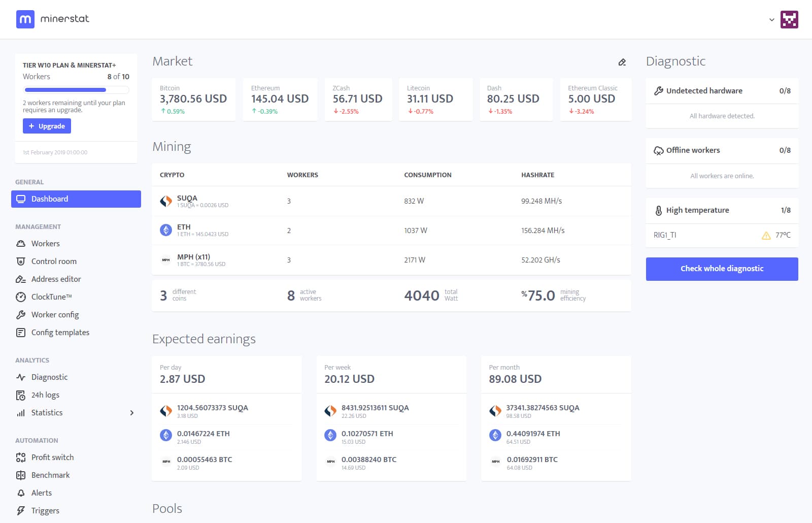Viewport: 812px width, 523px height.
Task: Open 24h logs from sidebar
Action: point(45,395)
